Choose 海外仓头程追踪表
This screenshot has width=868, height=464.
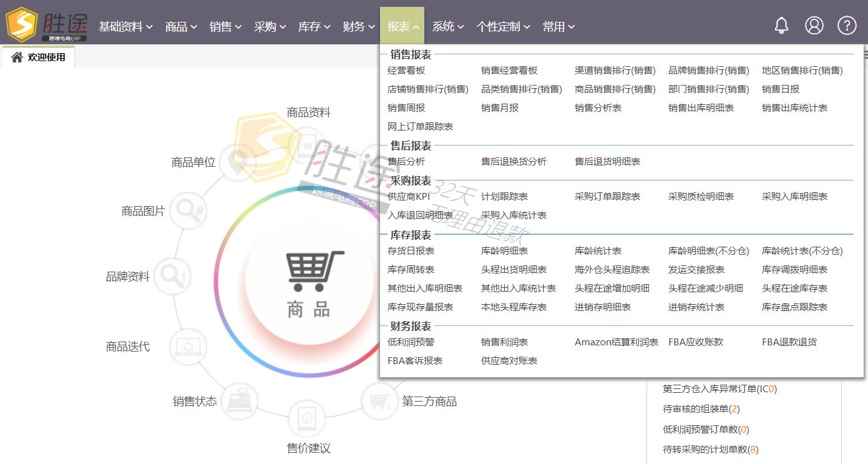tap(612, 270)
